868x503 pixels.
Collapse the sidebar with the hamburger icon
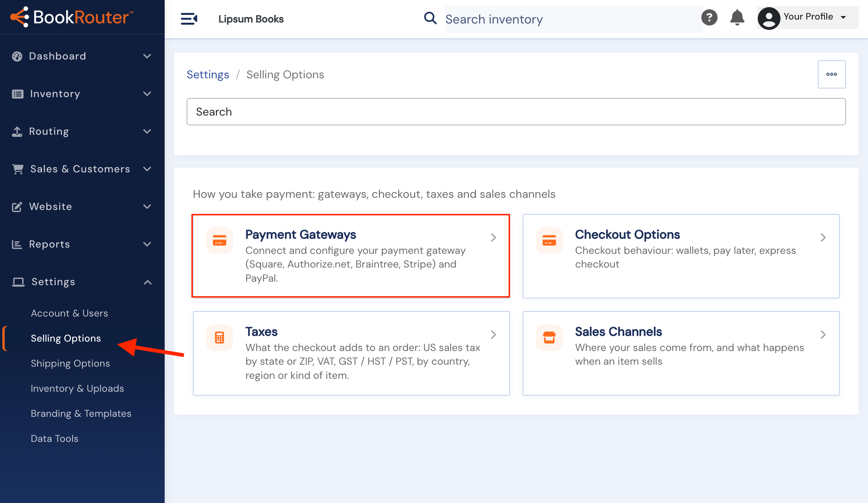click(x=189, y=19)
